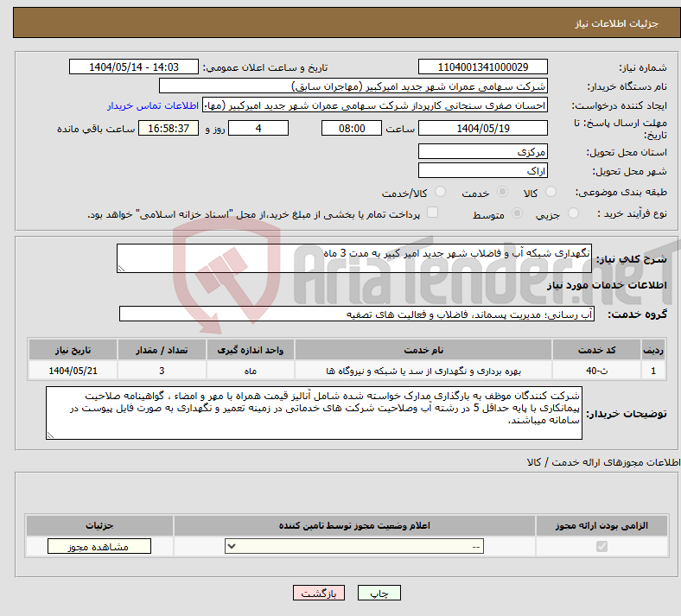Screen dimensions: 681x616
Task: Click the delivery province field مرکزی
Action: tap(482, 151)
